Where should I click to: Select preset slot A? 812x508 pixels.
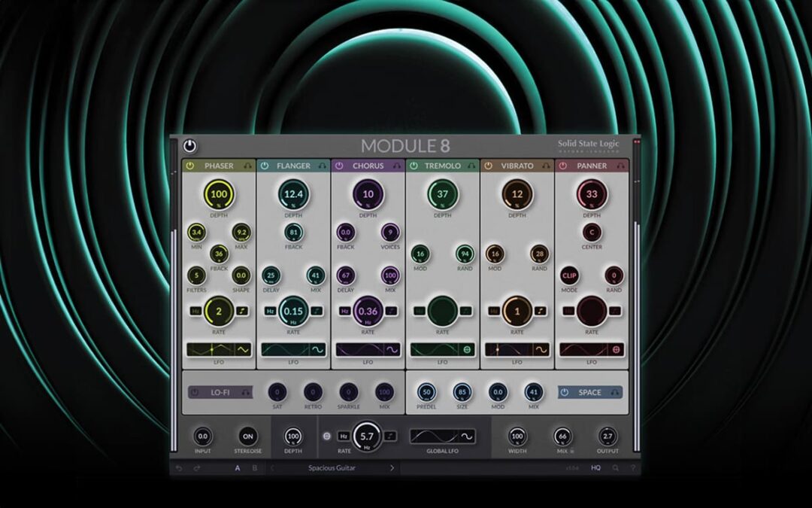click(238, 468)
